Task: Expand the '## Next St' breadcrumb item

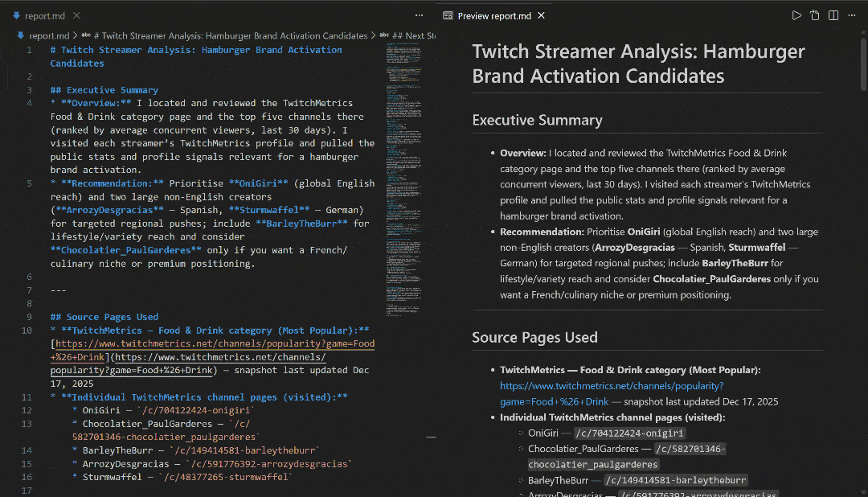Action: tap(418, 35)
